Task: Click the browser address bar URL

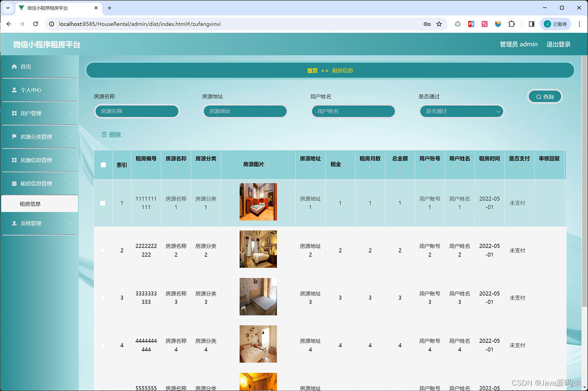Action: 140,24
